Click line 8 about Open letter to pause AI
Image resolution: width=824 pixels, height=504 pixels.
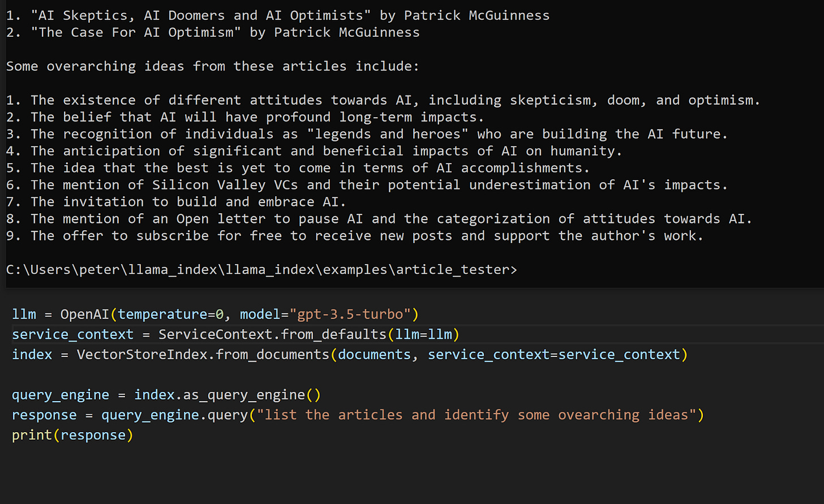(379, 219)
